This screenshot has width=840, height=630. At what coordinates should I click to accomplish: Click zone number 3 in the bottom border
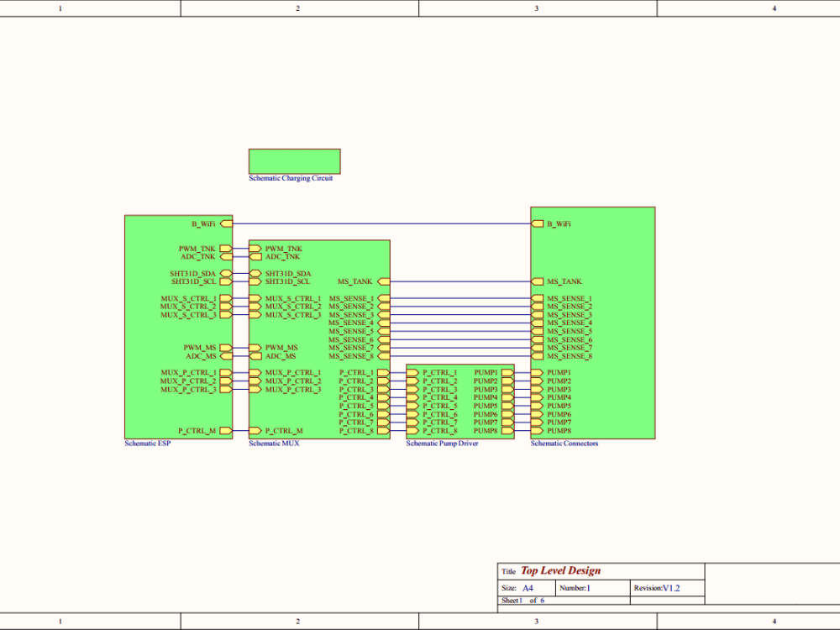(536, 622)
